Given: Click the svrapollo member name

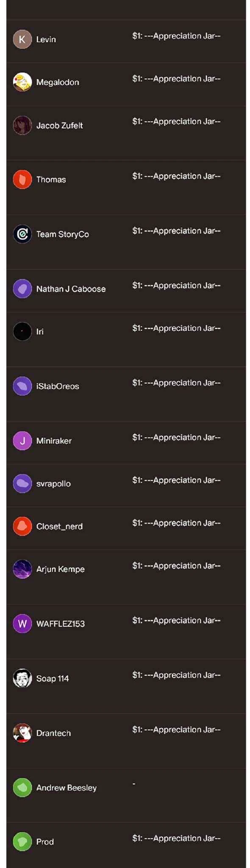Looking at the screenshot, I should click(x=53, y=484).
